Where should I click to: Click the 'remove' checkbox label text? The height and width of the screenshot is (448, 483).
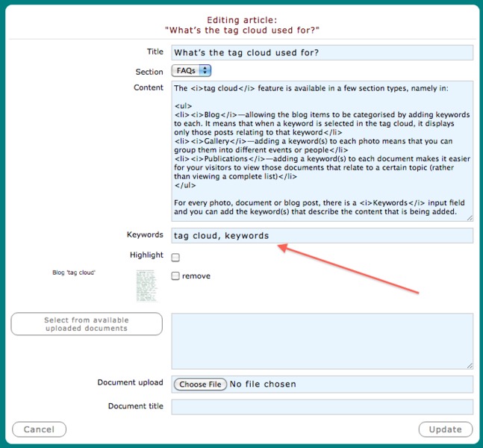[196, 276]
